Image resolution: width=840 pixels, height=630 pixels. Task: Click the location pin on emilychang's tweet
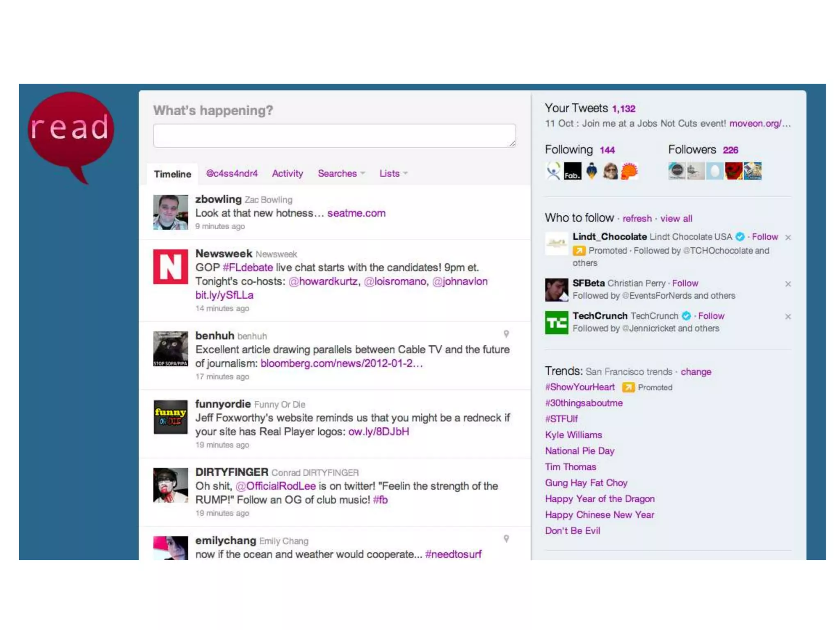pos(506,539)
